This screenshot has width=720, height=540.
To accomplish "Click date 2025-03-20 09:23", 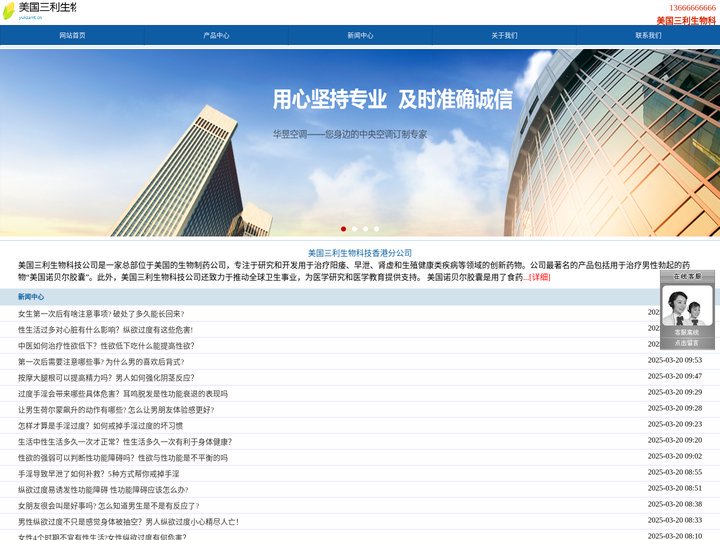I will (x=675, y=425).
